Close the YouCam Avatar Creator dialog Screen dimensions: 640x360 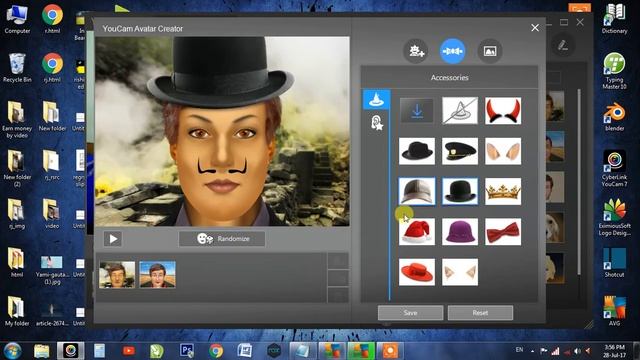pos(535,28)
